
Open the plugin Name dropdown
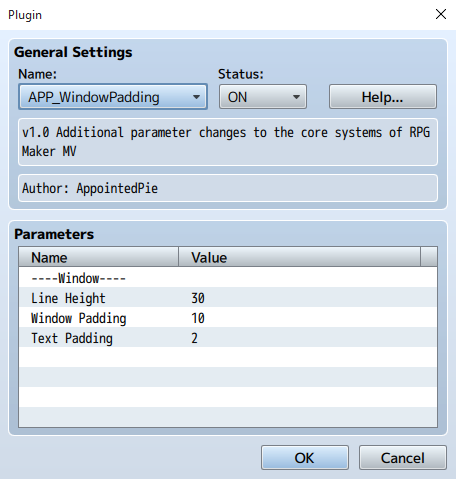click(x=113, y=97)
